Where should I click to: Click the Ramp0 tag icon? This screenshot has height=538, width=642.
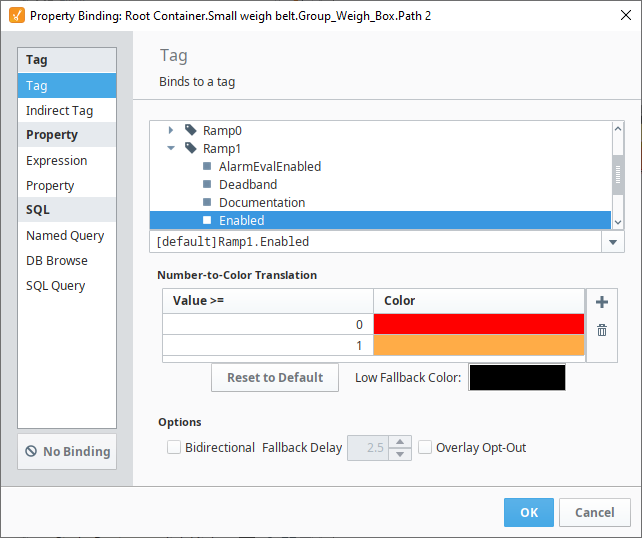click(x=191, y=130)
